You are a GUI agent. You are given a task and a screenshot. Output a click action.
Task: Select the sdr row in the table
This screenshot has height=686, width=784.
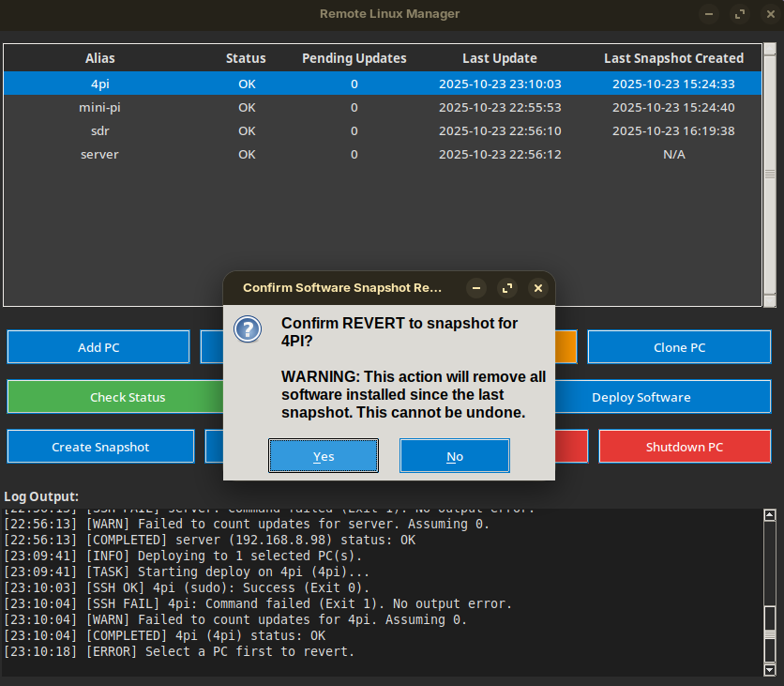(x=99, y=130)
